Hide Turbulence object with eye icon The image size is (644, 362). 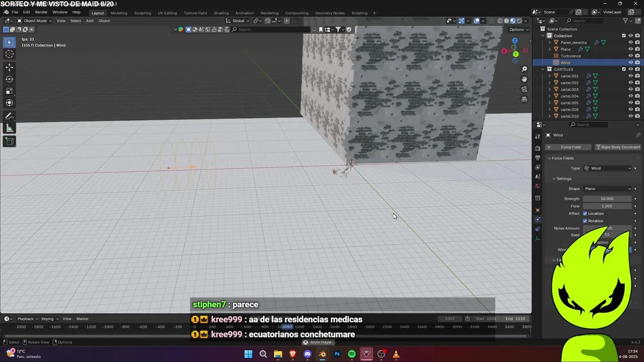(630, 56)
